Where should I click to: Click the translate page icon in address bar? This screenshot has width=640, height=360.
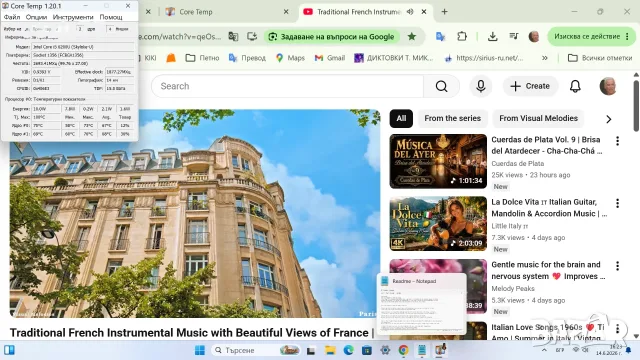point(233,36)
